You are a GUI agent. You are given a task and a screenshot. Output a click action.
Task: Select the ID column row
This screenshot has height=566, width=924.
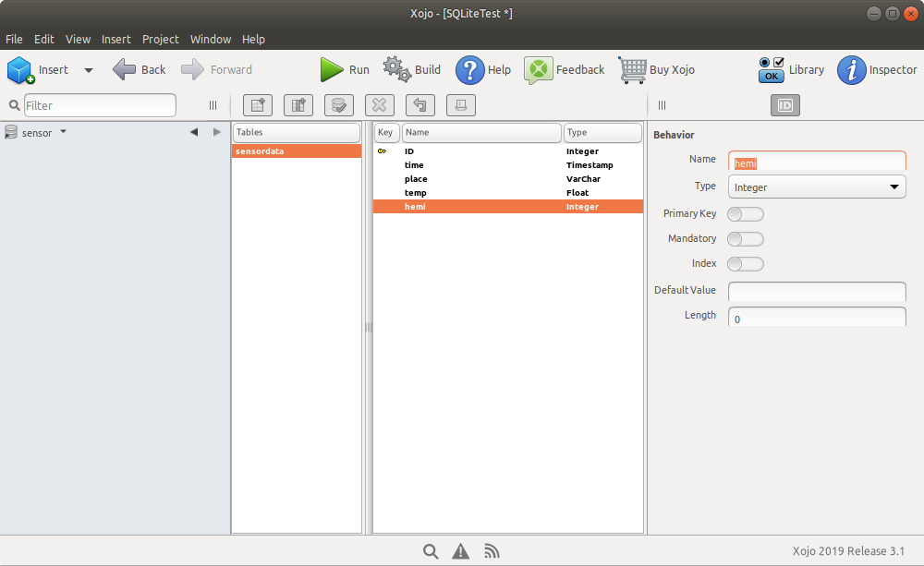coord(508,151)
